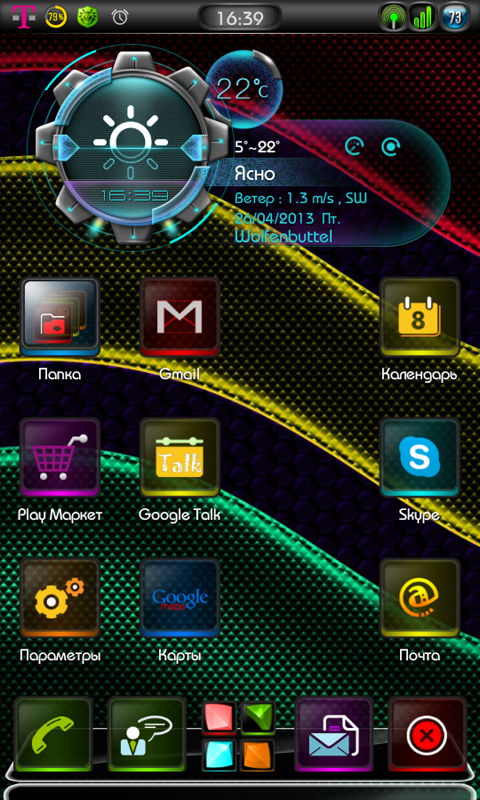Launch Google Talk
Viewport: 480px width, 800px height.
pyautogui.click(x=180, y=458)
